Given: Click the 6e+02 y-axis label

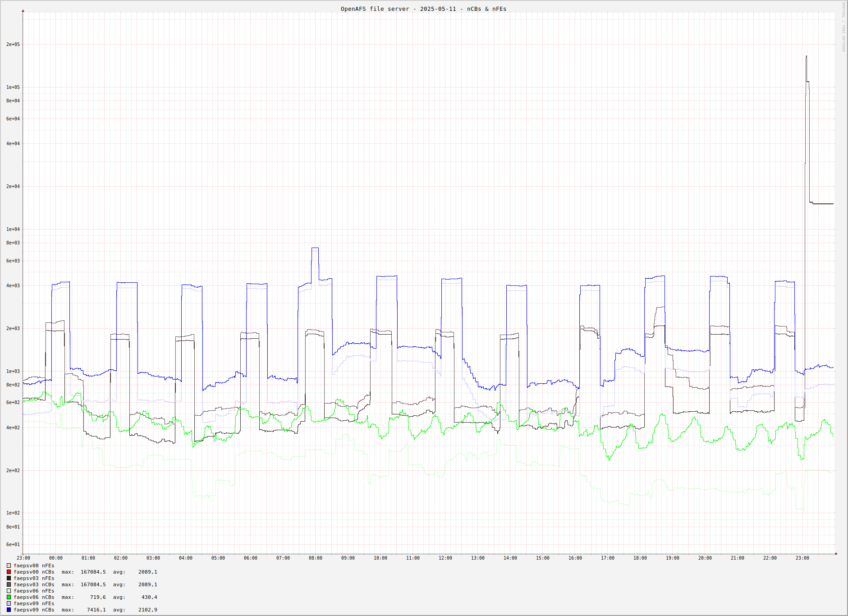Looking at the screenshot, I should (13, 403).
